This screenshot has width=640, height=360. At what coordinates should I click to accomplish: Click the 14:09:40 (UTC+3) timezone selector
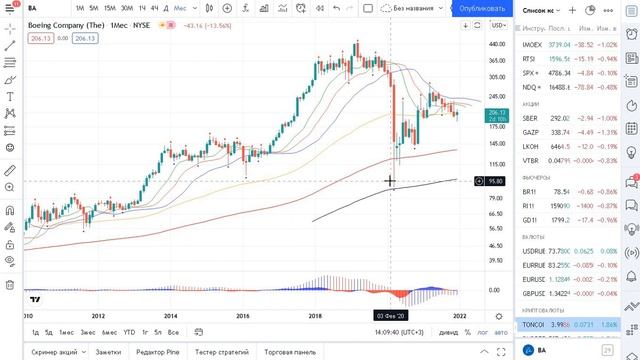[399, 332]
